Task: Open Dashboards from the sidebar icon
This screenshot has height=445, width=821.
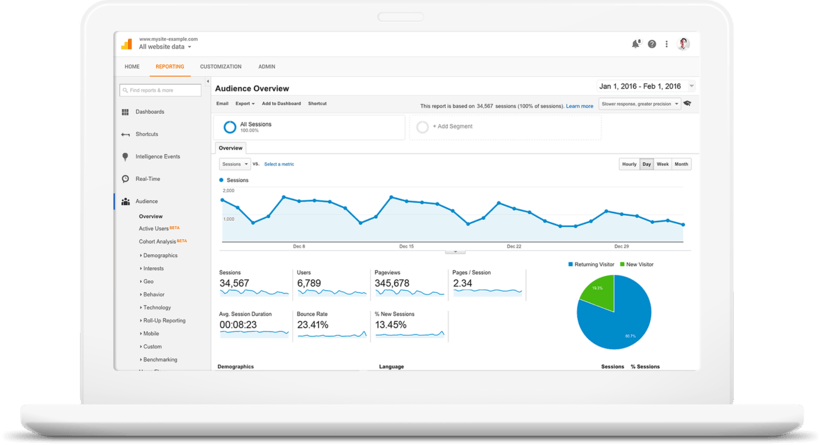Action: 125,112
